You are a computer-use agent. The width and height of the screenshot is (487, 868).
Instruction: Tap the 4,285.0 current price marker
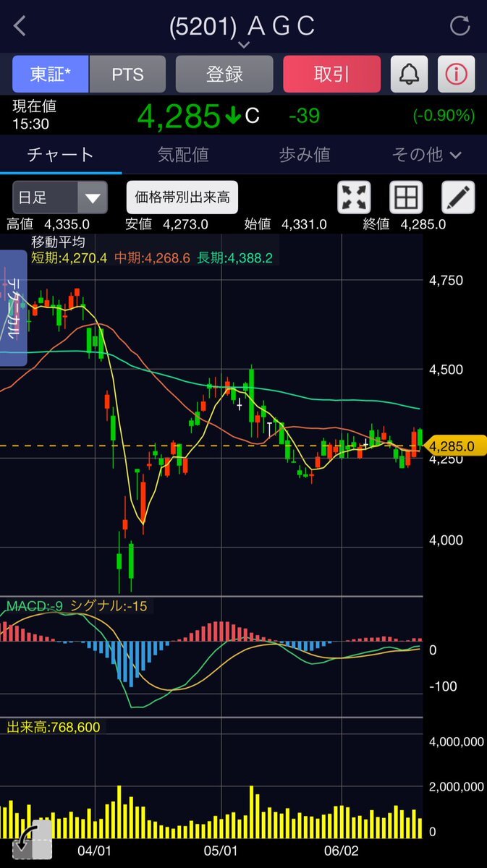tap(454, 446)
